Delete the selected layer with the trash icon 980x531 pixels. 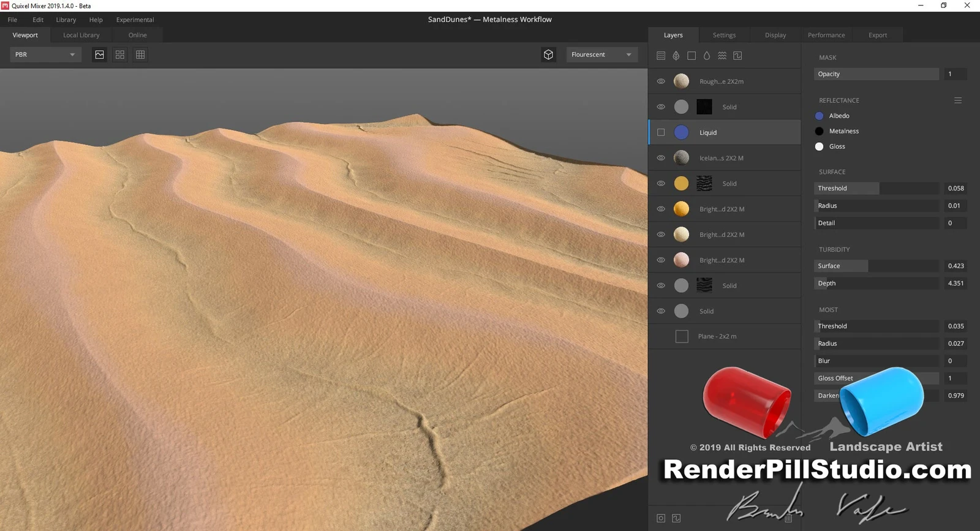[x=788, y=518]
